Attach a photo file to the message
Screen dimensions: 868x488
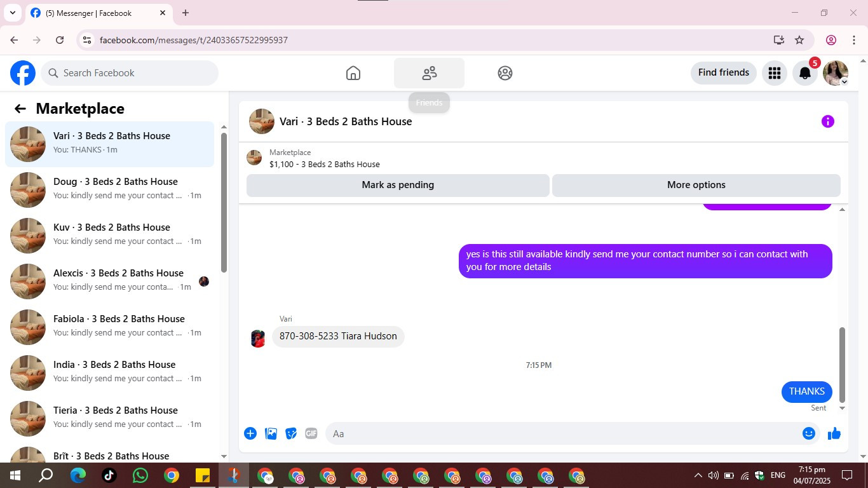click(x=271, y=433)
